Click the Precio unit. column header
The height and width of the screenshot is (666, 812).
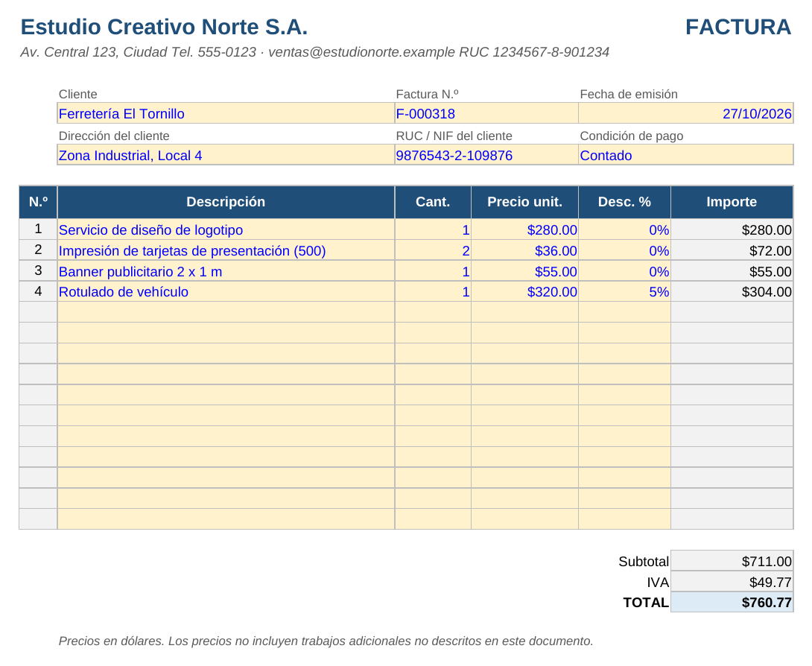[524, 202]
